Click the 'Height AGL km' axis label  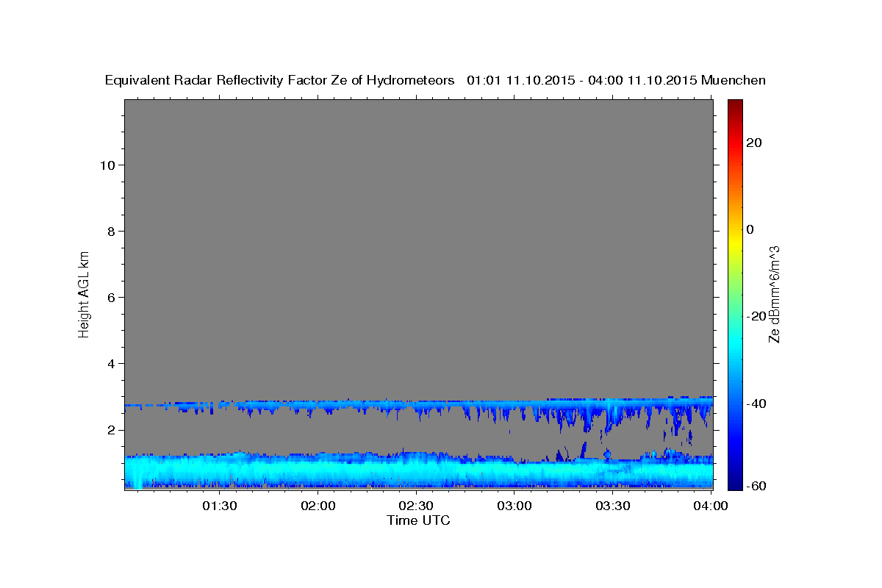coord(85,293)
